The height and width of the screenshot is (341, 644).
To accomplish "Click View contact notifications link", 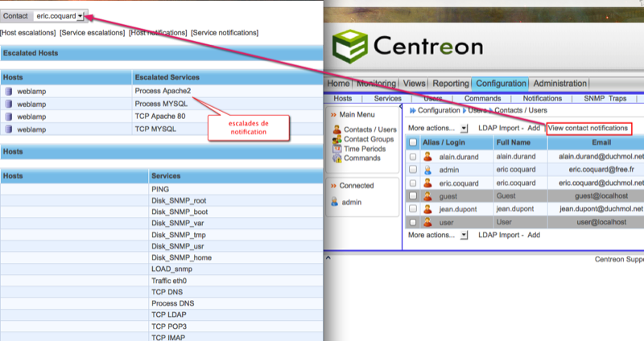I will [588, 128].
